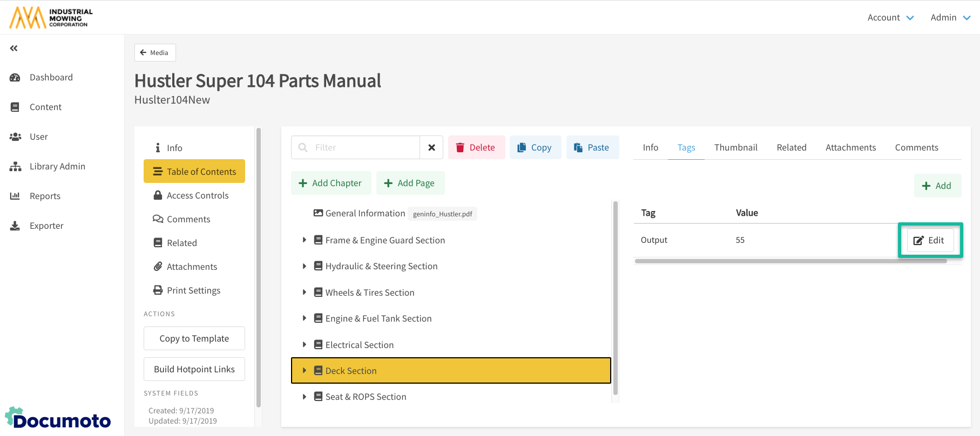The image size is (980, 436).
Task: Switch to the Thumbnail tab
Action: [735, 148]
